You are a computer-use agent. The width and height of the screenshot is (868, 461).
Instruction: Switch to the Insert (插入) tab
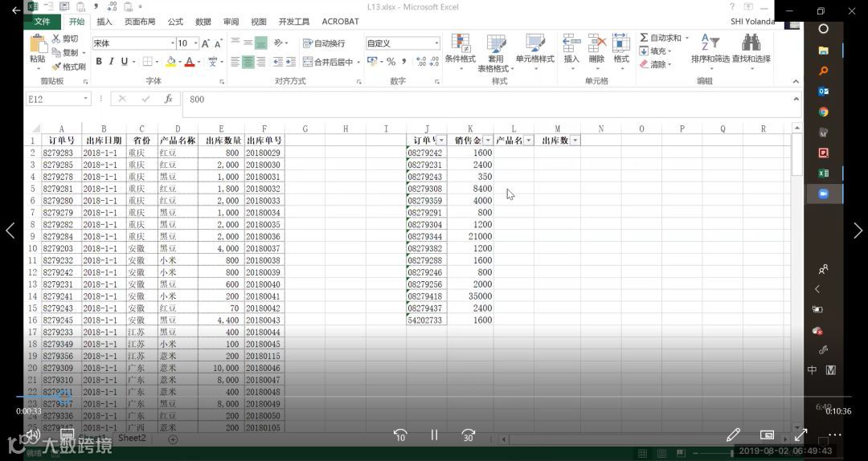click(x=104, y=22)
